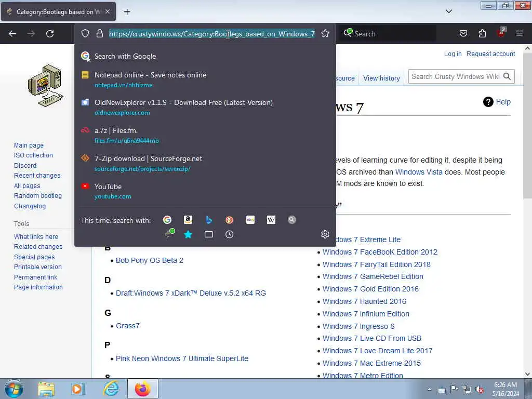The image size is (532, 399).
Task: Open the Save to Pocket button
Action: point(463,34)
